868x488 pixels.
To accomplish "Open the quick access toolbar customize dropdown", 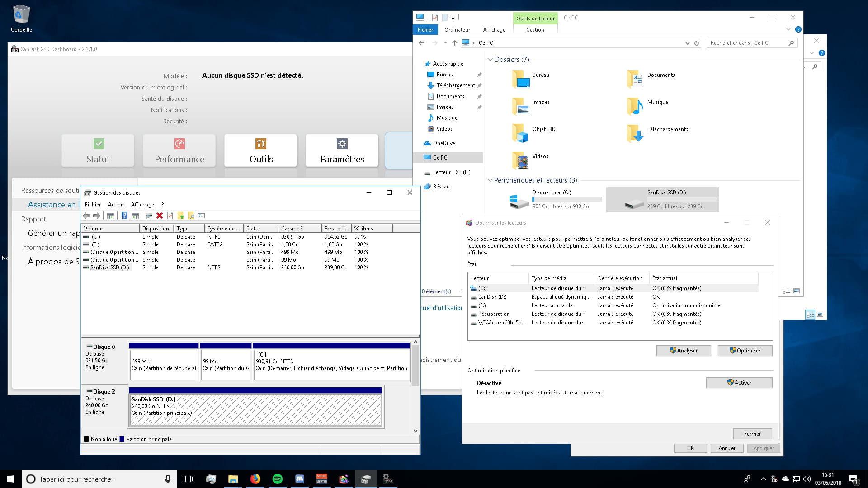I will [x=453, y=18].
